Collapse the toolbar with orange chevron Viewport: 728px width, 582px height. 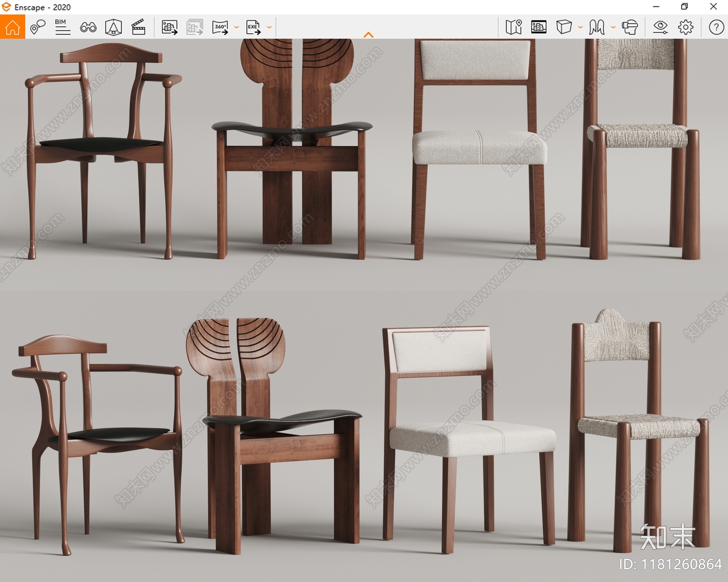tap(369, 35)
